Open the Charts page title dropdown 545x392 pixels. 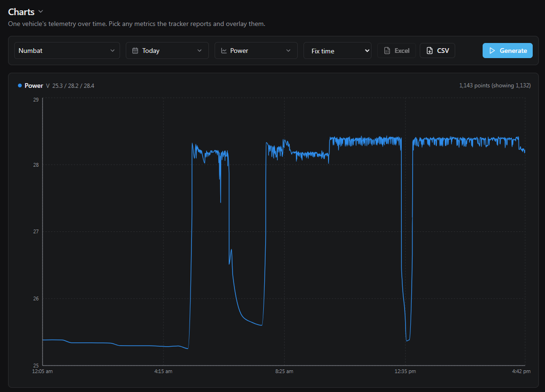pyautogui.click(x=26, y=12)
